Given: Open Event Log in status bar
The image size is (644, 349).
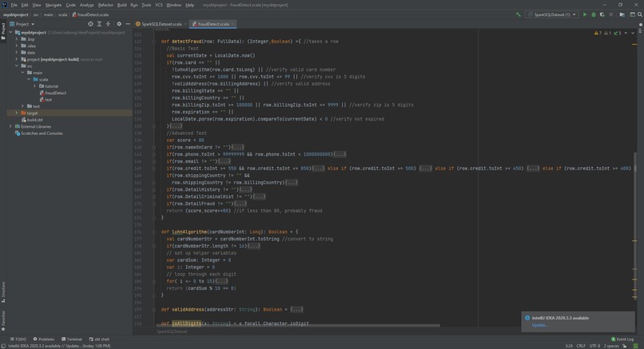Looking at the screenshot, I should [x=622, y=339].
